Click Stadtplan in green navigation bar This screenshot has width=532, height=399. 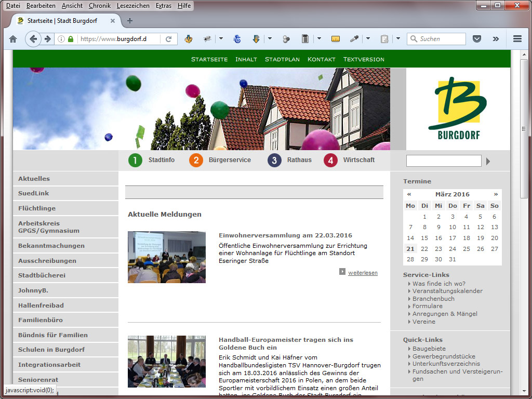pyautogui.click(x=282, y=59)
